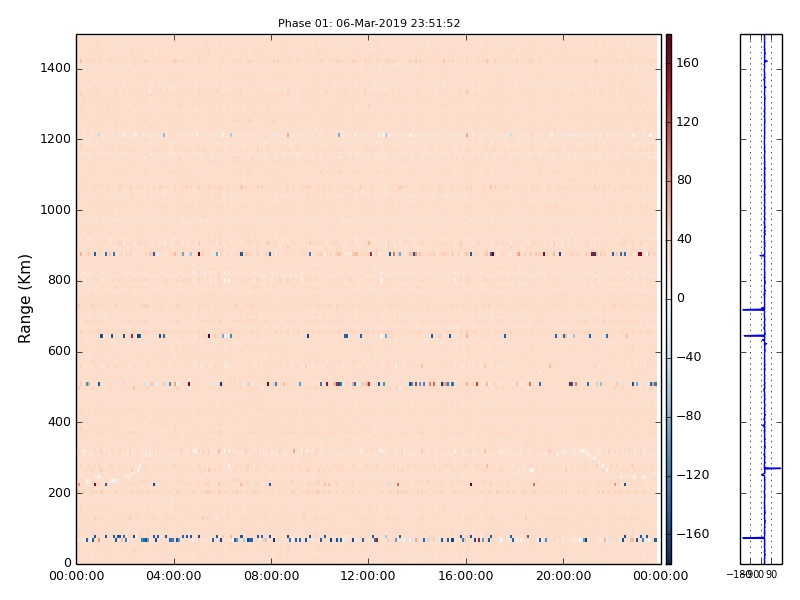
Task: Click the 04:00:00 time axis label
Action: click(174, 577)
